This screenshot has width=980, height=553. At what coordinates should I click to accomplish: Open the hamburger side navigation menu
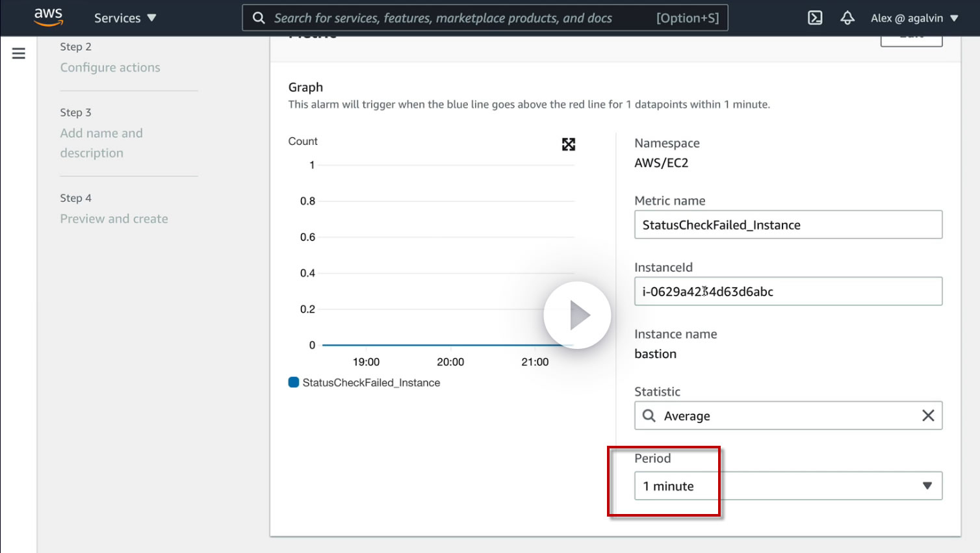click(x=19, y=53)
